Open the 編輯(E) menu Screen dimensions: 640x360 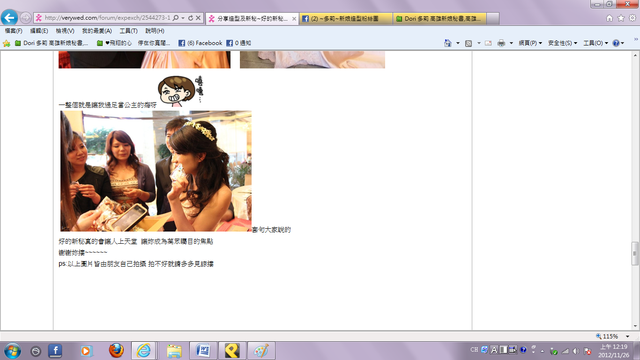[39, 31]
